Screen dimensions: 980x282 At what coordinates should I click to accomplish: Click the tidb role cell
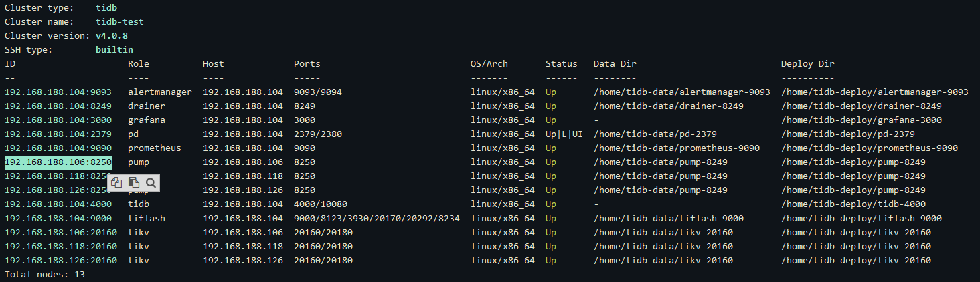click(x=139, y=204)
